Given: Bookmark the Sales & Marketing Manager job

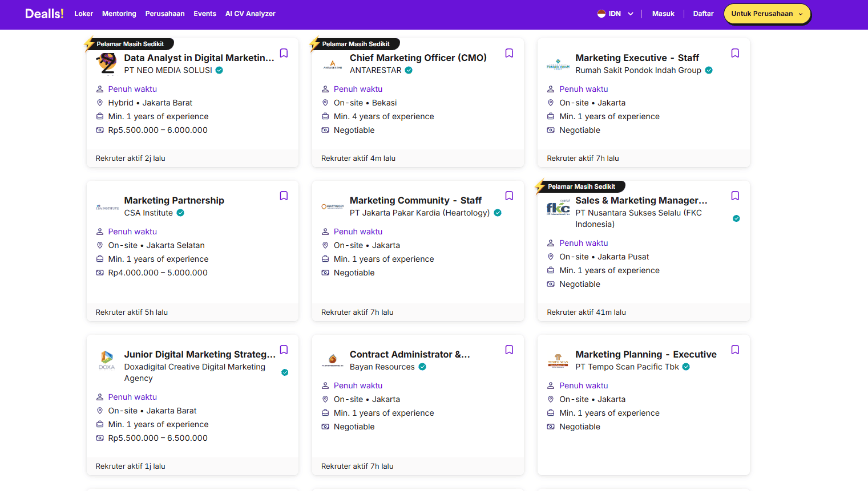Looking at the screenshot, I should pos(735,196).
